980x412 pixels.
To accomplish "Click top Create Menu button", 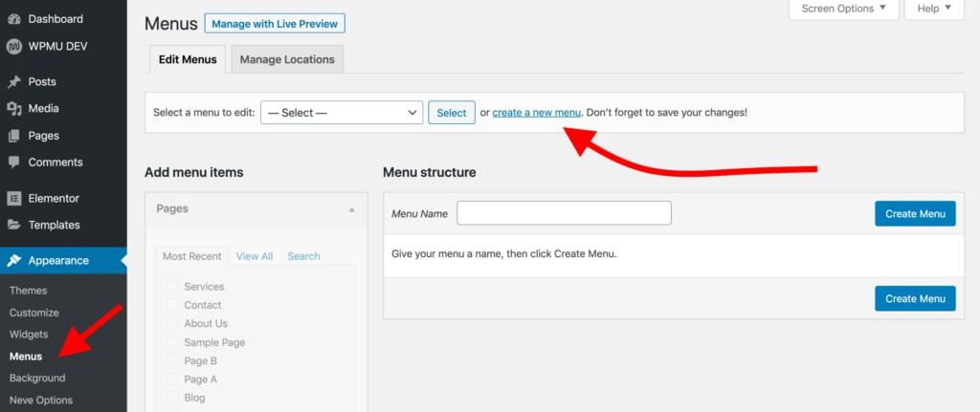I will tap(915, 213).
